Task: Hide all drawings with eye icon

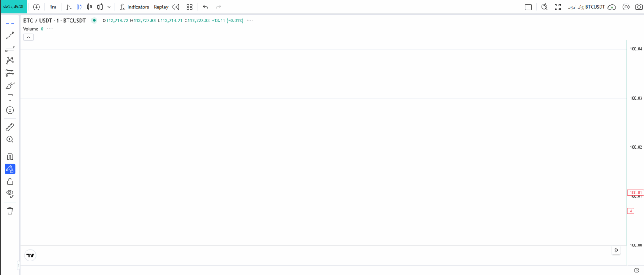Action: tap(10, 194)
